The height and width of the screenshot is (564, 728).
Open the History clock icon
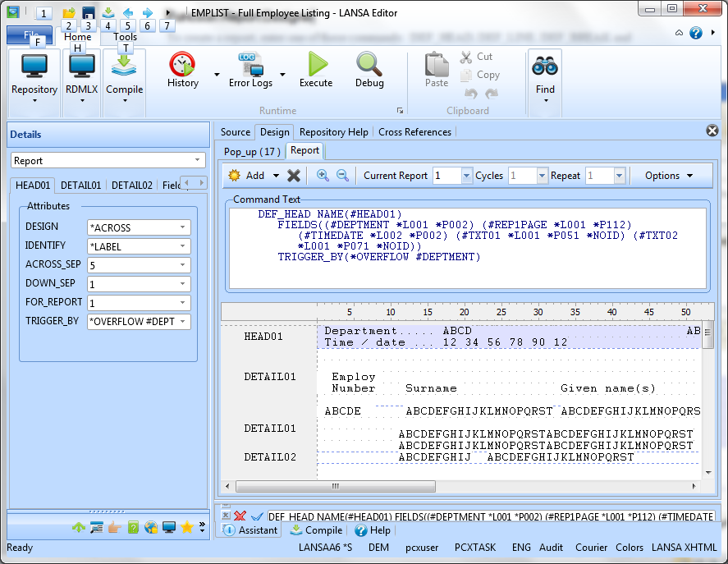click(x=182, y=64)
